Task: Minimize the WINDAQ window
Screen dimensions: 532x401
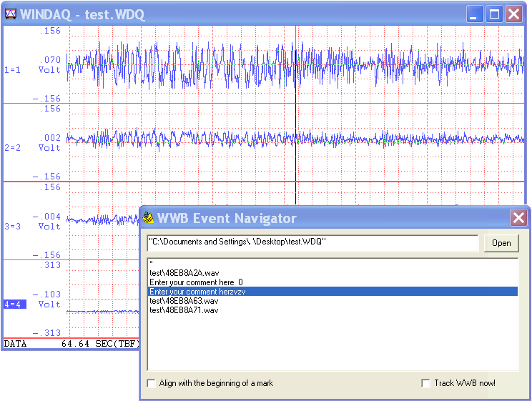Action: [x=475, y=14]
